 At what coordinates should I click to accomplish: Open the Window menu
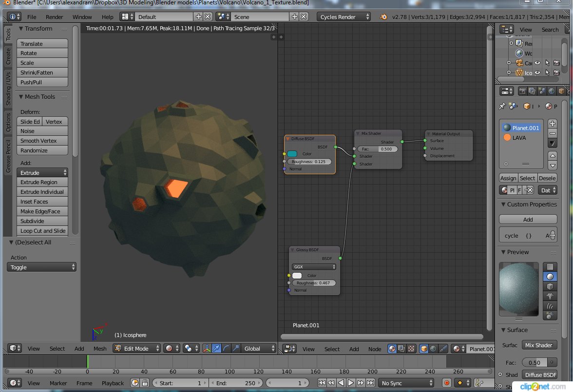click(82, 17)
